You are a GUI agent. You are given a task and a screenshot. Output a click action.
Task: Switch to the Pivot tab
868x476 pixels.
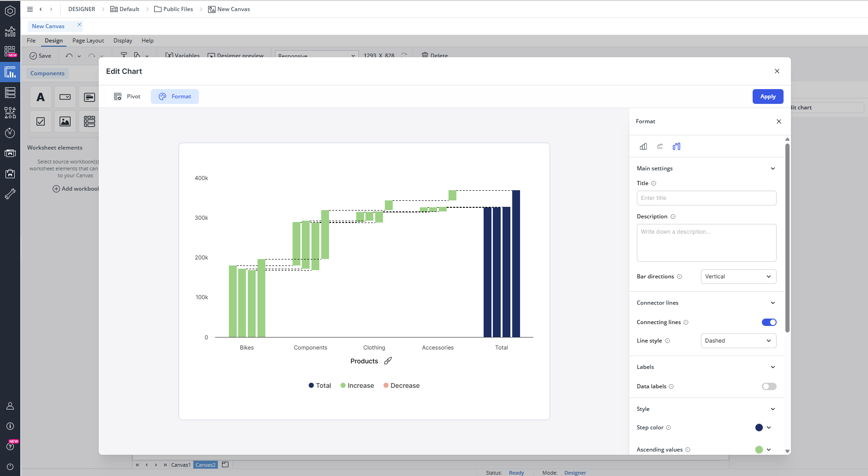click(127, 96)
